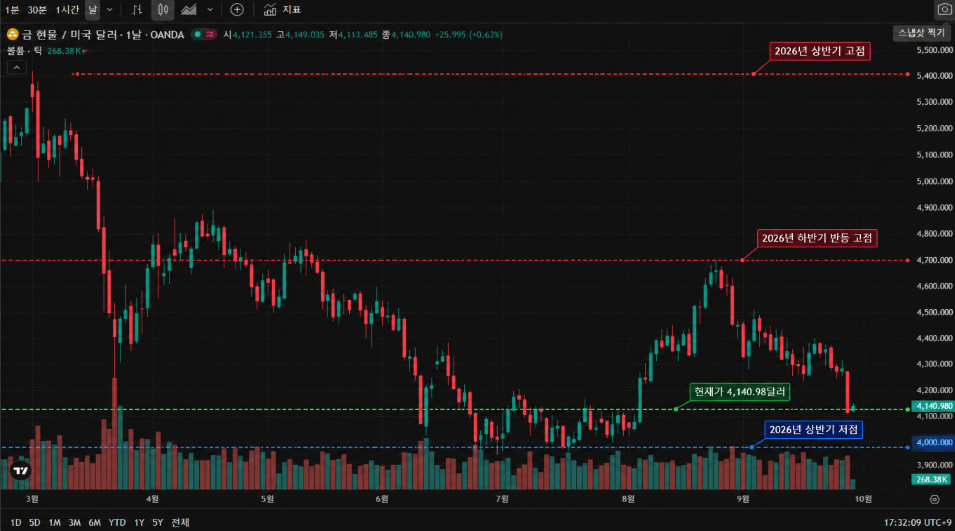Click the 268.38K volume tag
955x531 pixels.
pyautogui.click(x=932, y=480)
